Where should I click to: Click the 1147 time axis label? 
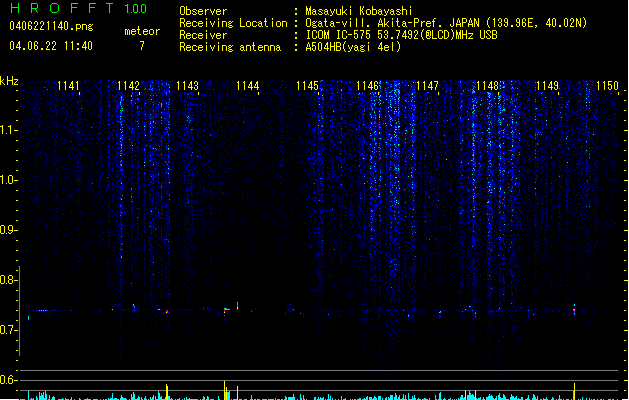click(x=428, y=86)
